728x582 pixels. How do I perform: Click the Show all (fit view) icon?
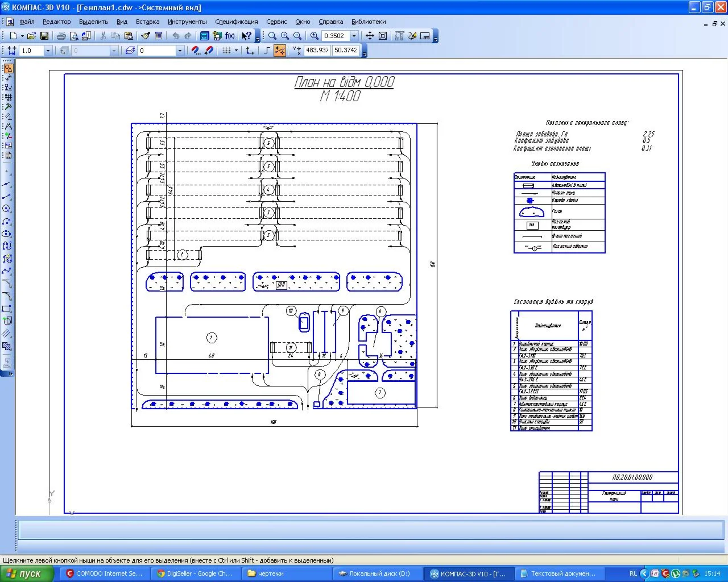click(x=383, y=36)
